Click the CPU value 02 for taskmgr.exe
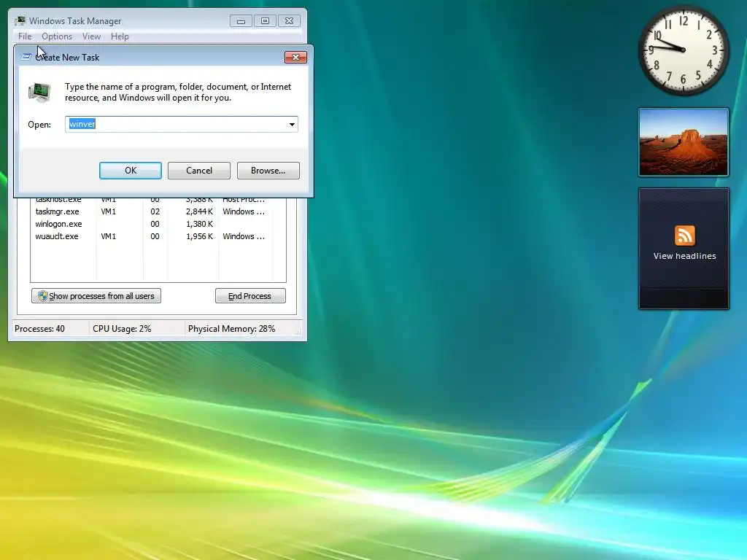This screenshot has height=560, width=747. click(155, 211)
